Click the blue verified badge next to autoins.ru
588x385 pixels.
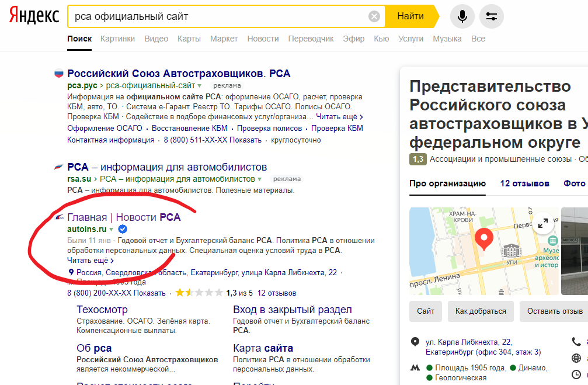coord(122,230)
